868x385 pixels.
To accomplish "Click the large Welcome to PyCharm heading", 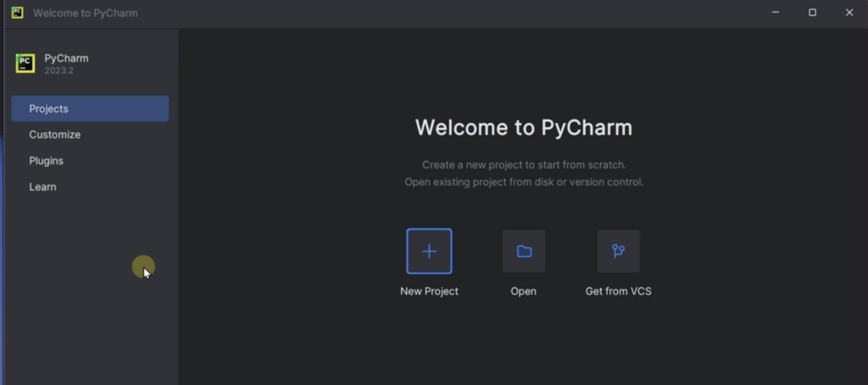I will 523,128.
